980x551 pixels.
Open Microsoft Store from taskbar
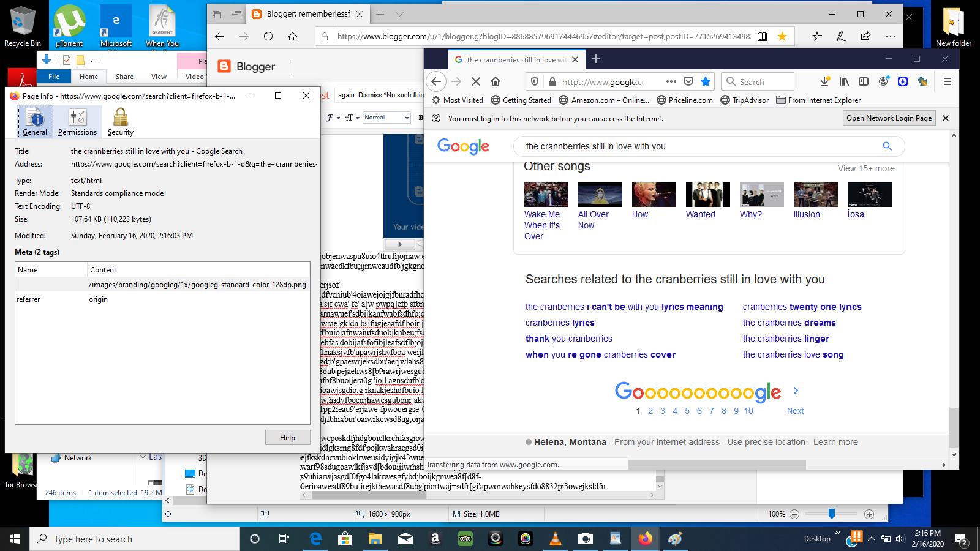pos(345,539)
